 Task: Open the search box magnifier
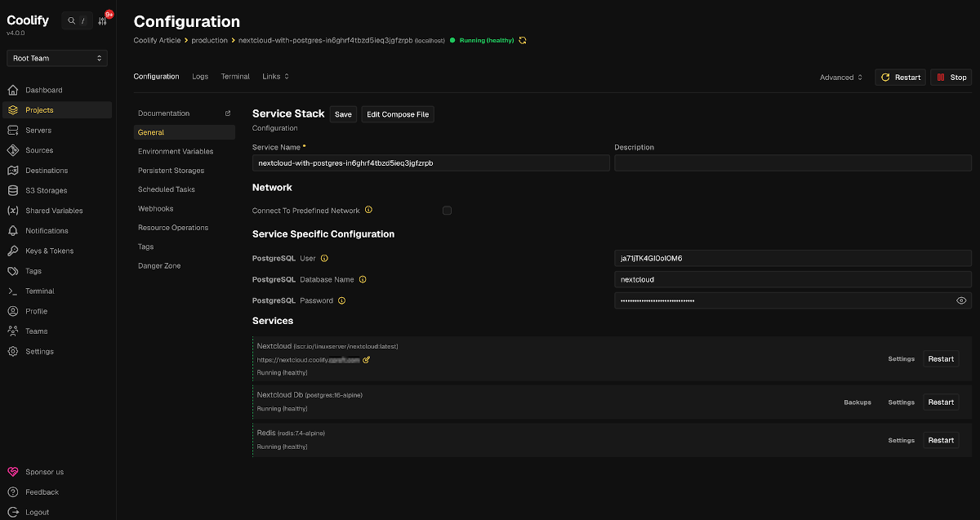pyautogui.click(x=72, y=20)
